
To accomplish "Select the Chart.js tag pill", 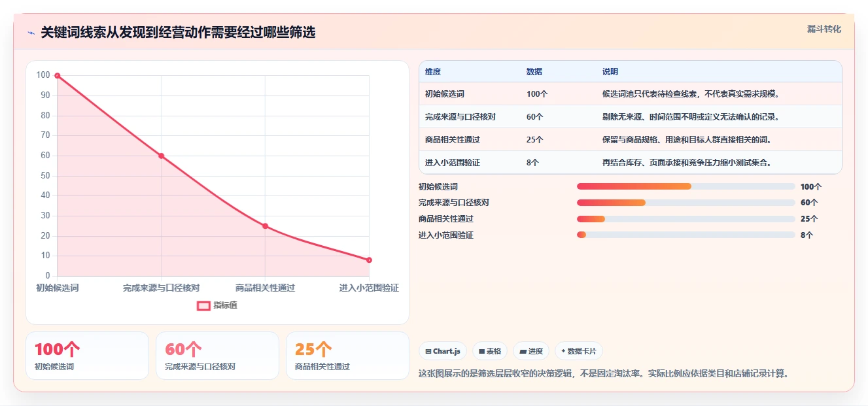I will point(443,351).
